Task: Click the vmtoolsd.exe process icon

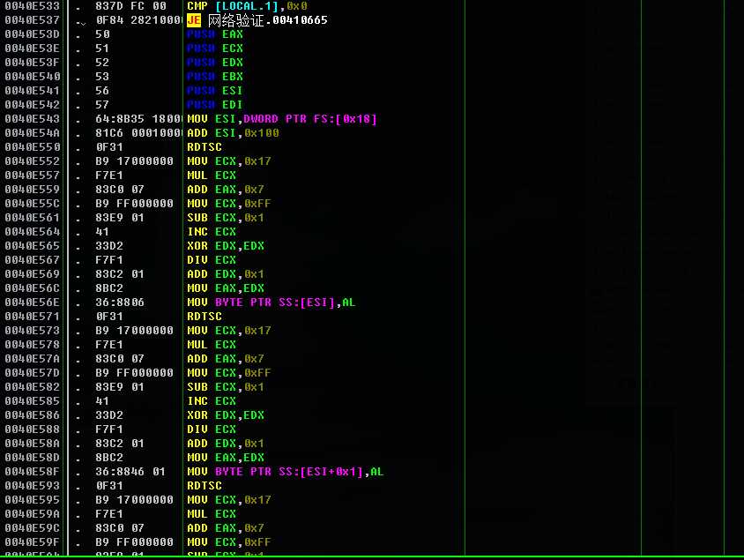Action: pyautogui.click(x=597, y=289)
